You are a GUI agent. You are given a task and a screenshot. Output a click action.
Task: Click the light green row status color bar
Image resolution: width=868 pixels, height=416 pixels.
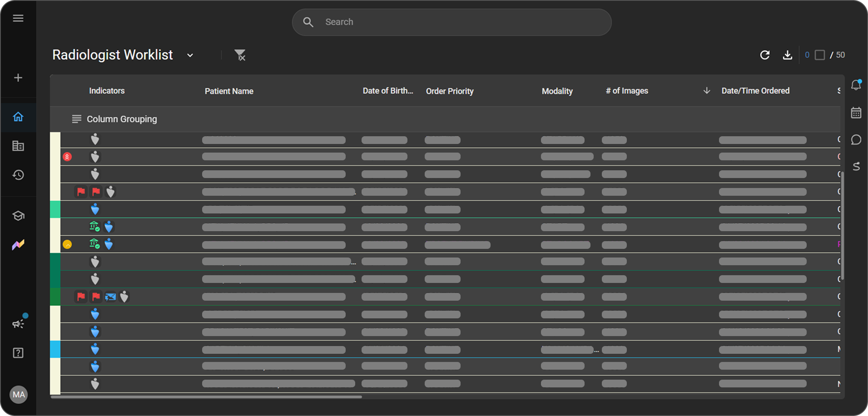(x=55, y=209)
